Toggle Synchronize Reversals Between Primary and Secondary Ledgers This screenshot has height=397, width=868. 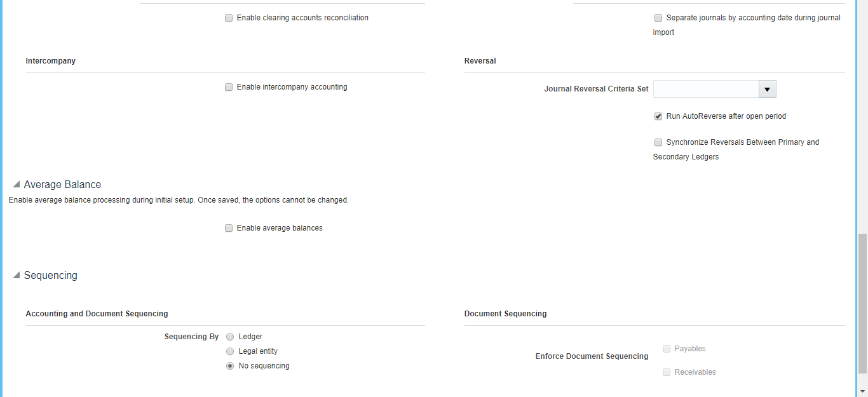(658, 143)
